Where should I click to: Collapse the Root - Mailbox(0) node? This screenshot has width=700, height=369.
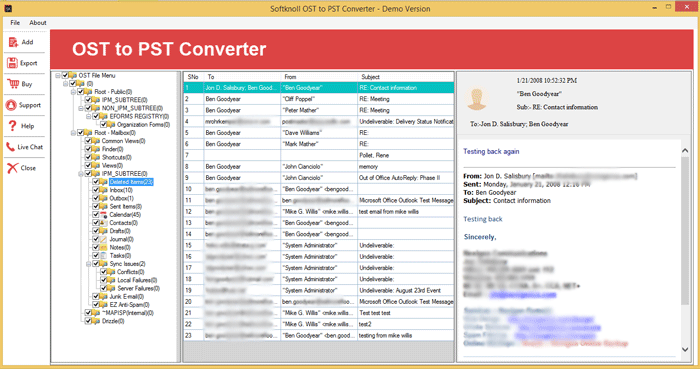click(x=73, y=133)
